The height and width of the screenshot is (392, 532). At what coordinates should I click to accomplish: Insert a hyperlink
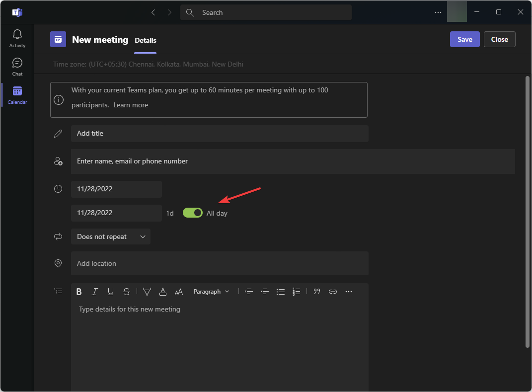(x=333, y=292)
